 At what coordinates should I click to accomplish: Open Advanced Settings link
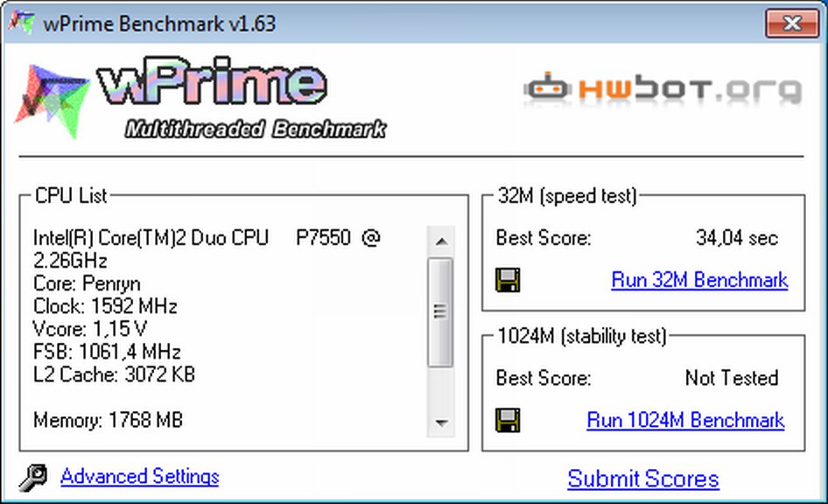pyautogui.click(x=139, y=477)
